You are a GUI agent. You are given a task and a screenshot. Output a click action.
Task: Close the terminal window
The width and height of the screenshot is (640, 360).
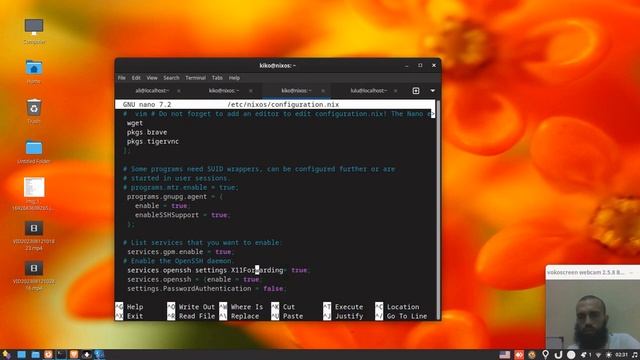(434, 65)
